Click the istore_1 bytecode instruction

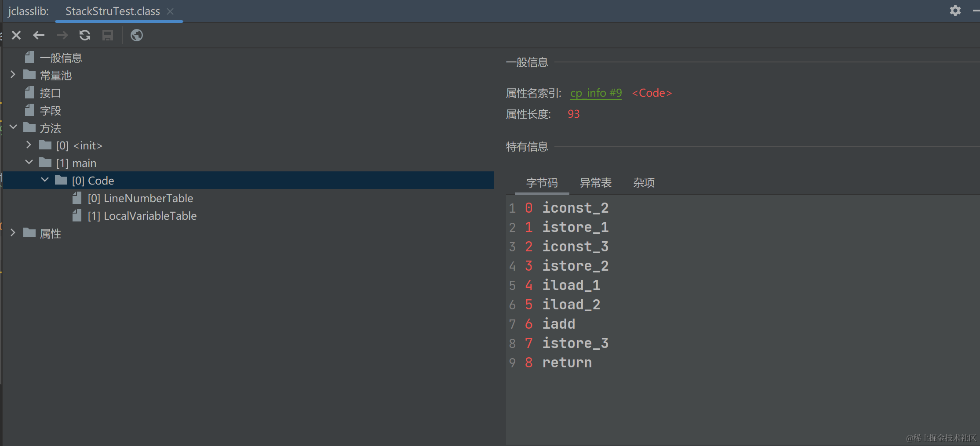click(576, 227)
